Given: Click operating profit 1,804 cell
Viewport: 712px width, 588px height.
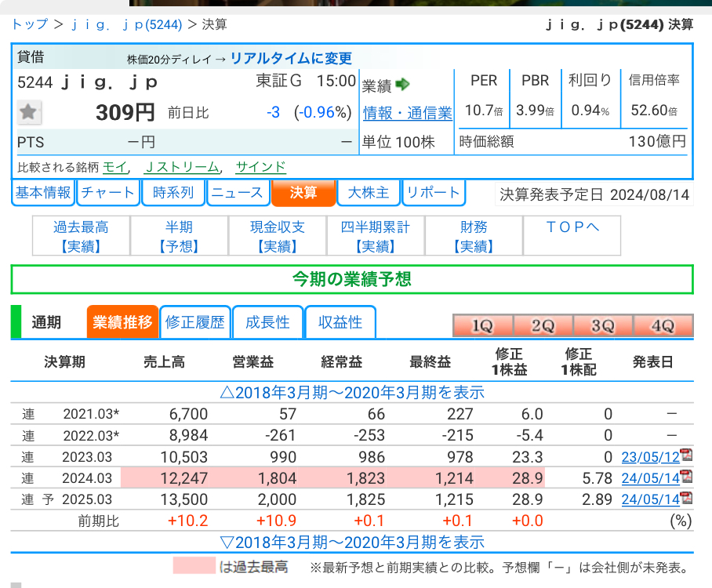Looking at the screenshot, I should tap(277, 478).
